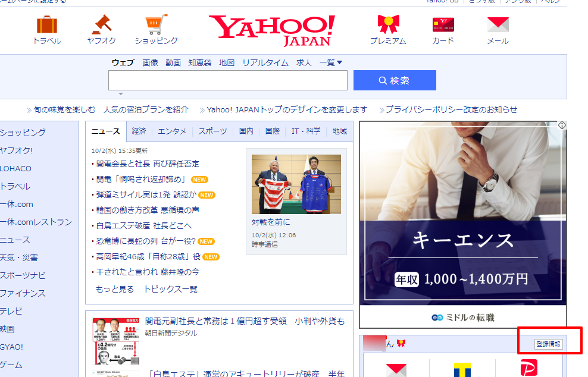Switch to the 地域 news tab

340,131
